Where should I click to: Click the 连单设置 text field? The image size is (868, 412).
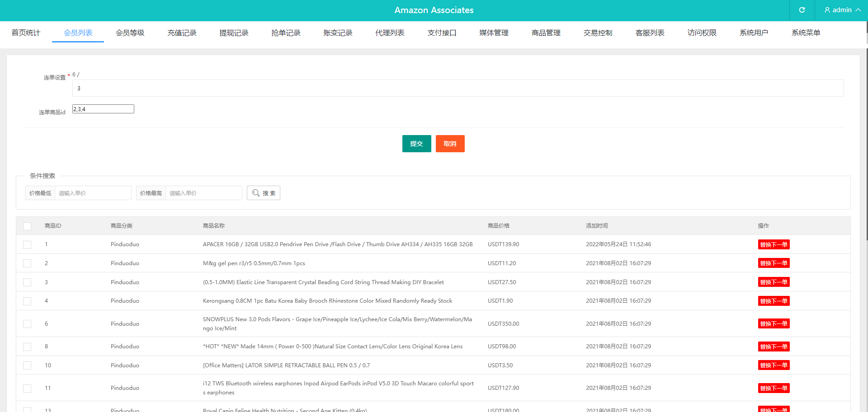pyautogui.click(x=458, y=88)
